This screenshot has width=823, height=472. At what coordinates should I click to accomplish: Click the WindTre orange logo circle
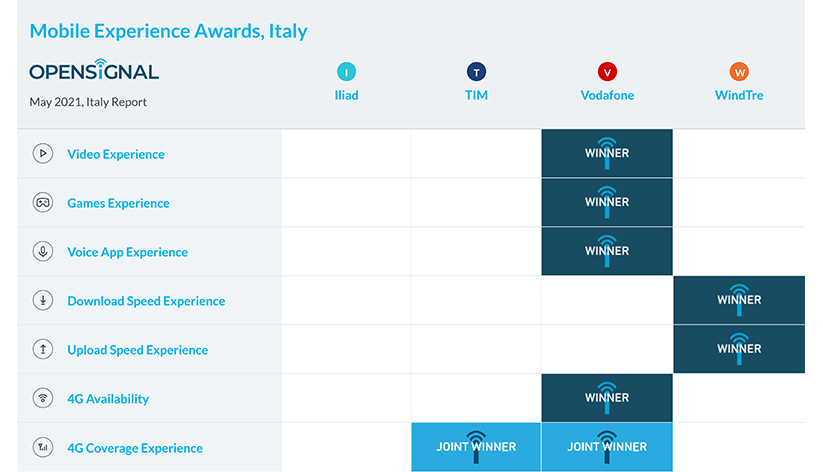(x=739, y=72)
